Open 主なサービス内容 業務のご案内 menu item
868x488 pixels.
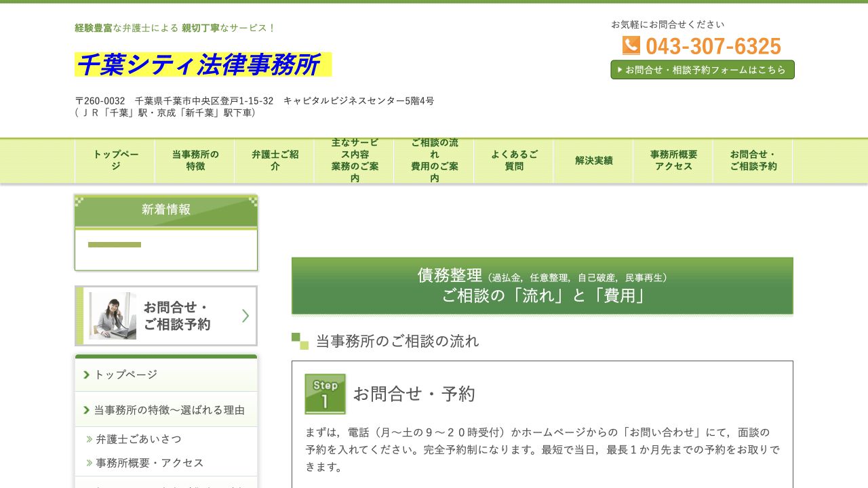coord(355,161)
